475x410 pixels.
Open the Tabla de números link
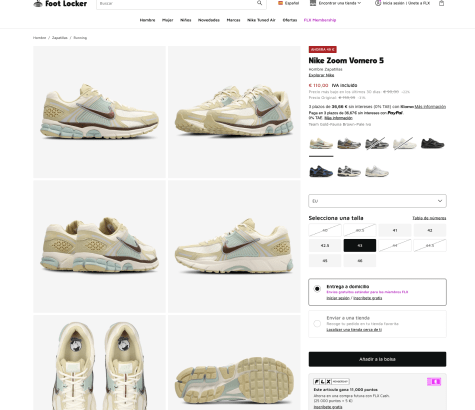coord(429,218)
